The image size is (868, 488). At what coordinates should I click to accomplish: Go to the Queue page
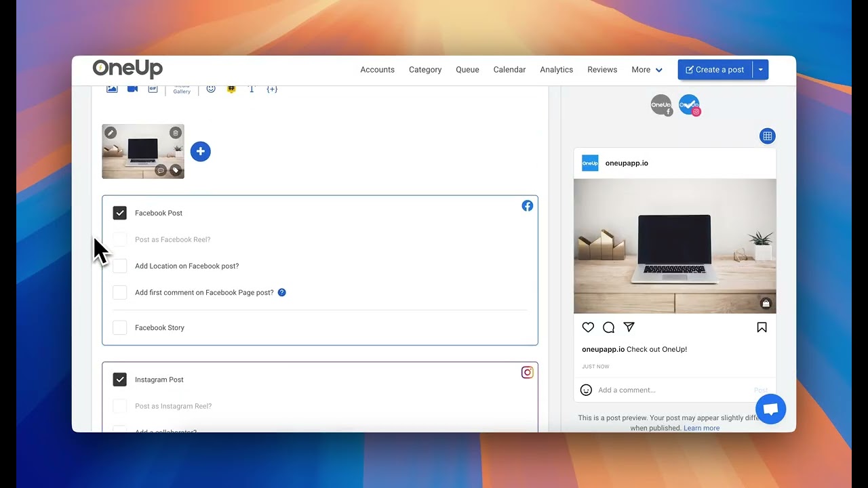pyautogui.click(x=467, y=70)
